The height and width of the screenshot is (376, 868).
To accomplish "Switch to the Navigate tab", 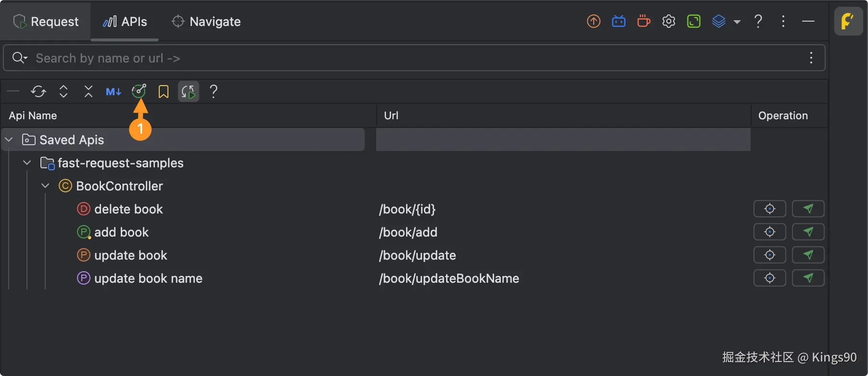I will click(206, 22).
